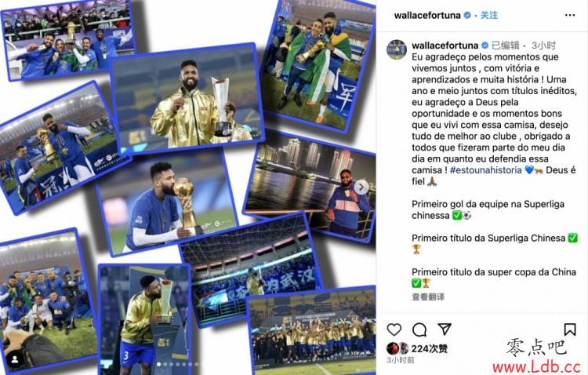Share the post via paper plane icon

click(x=445, y=329)
